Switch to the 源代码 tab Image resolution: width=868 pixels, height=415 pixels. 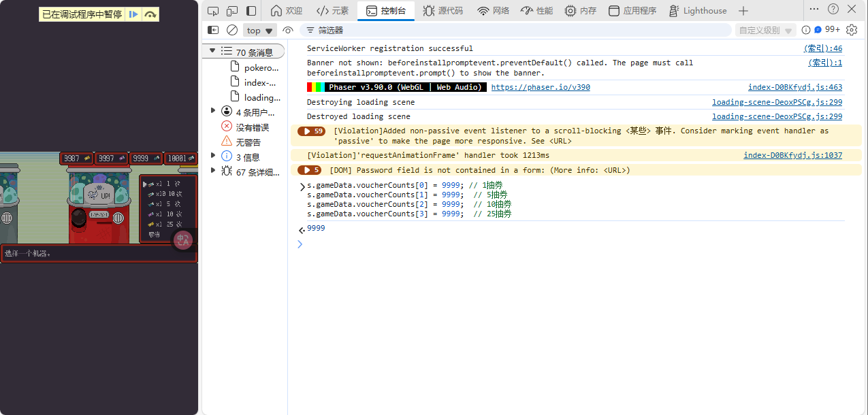tap(443, 11)
